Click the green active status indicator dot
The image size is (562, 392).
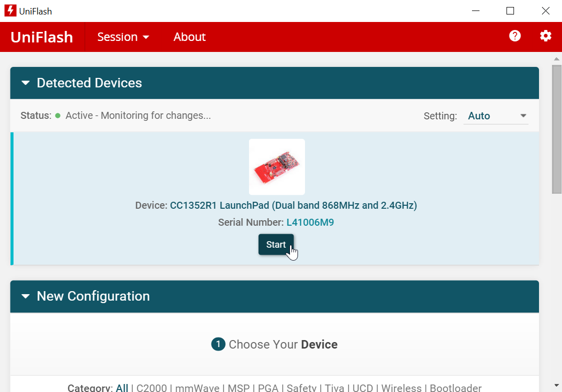pos(58,116)
